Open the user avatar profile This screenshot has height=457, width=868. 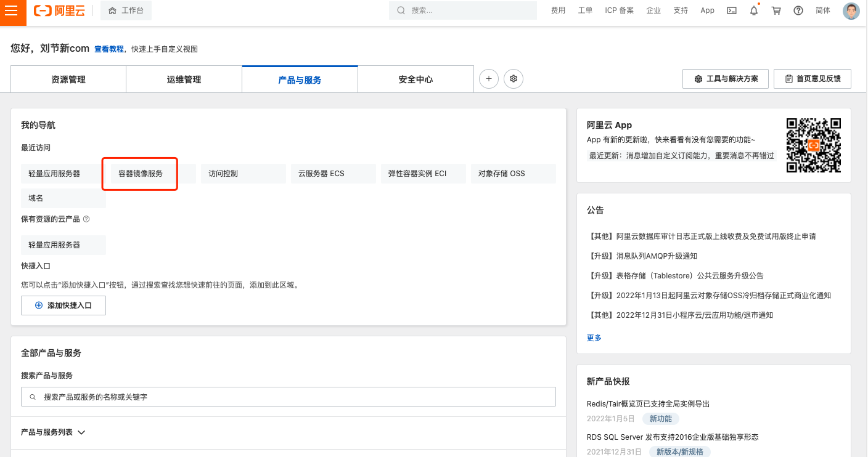[x=851, y=11]
